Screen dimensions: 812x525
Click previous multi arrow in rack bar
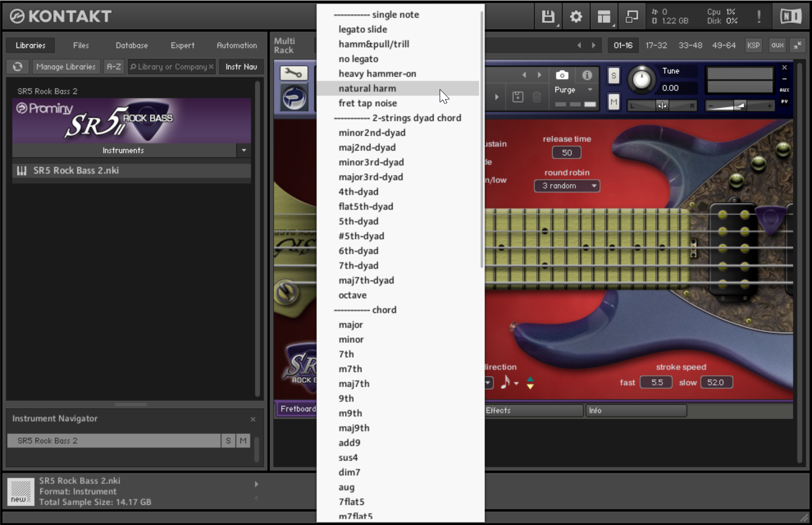point(579,45)
